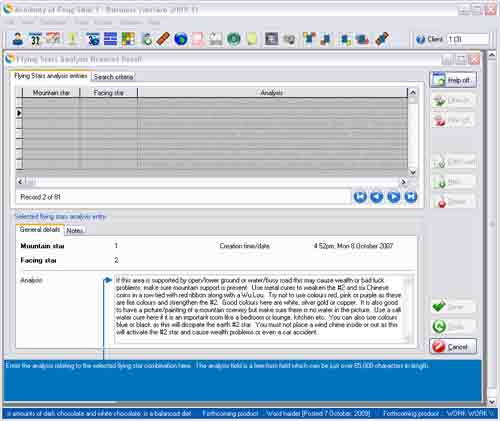
Task: Click the Facing star value 2
Action: (x=116, y=260)
